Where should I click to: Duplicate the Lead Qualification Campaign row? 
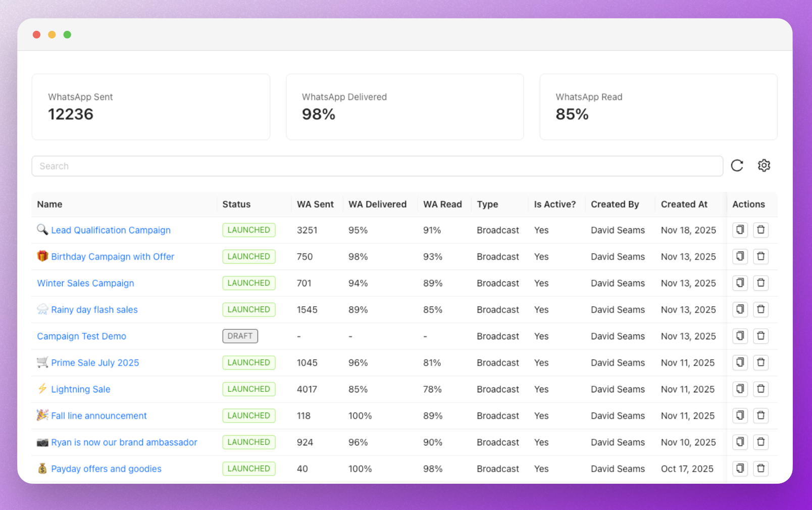click(x=740, y=230)
